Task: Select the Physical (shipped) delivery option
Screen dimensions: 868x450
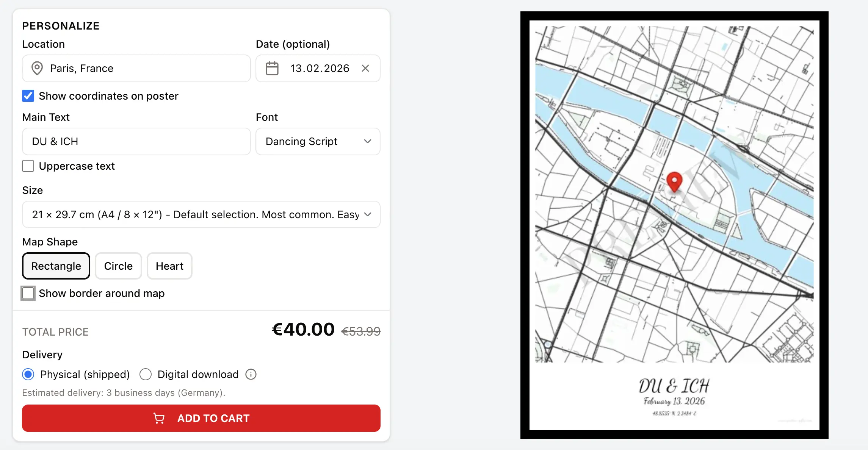Action: point(28,374)
